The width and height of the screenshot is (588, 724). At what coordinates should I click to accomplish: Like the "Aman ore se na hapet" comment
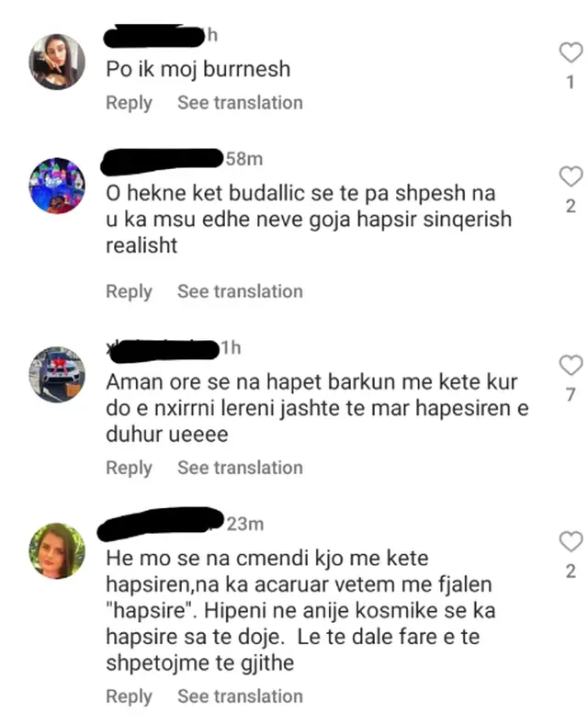pyautogui.click(x=571, y=366)
